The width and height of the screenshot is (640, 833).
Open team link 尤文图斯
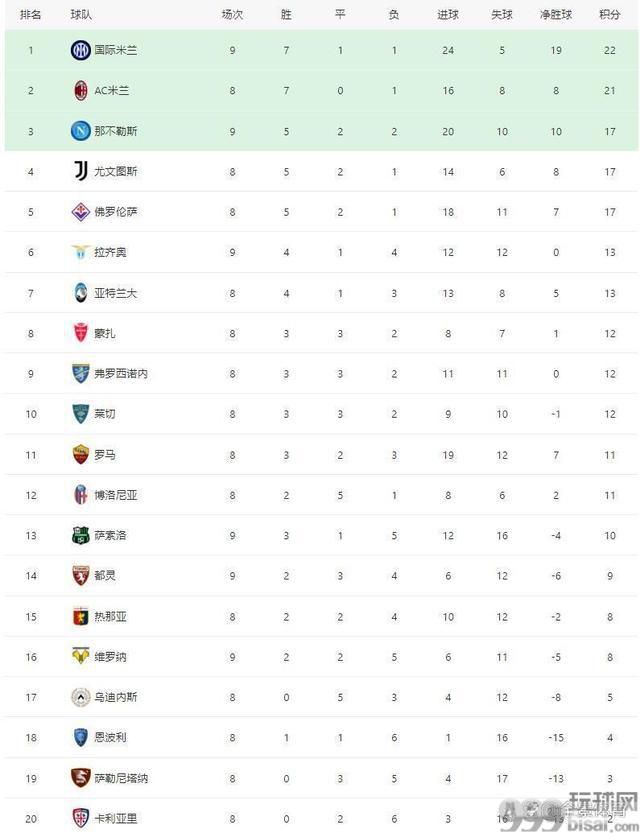(116, 171)
